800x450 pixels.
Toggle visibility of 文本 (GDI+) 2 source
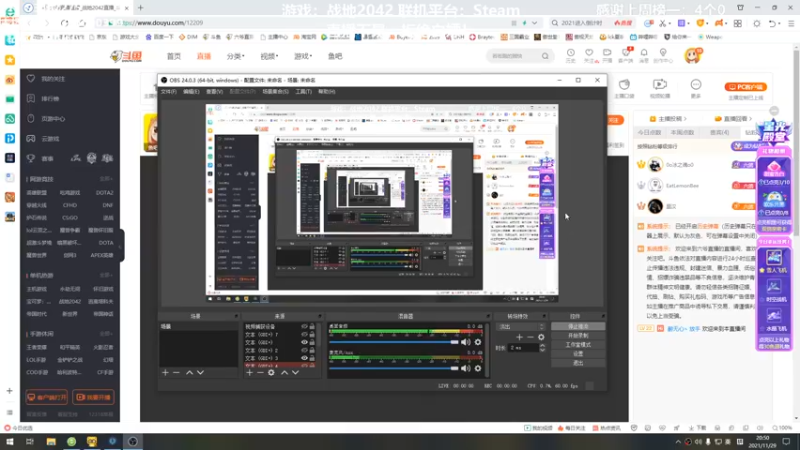[x=305, y=351]
